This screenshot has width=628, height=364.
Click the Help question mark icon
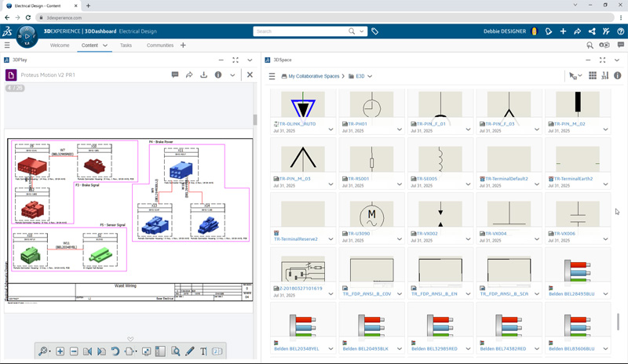click(x=620, y=31)
